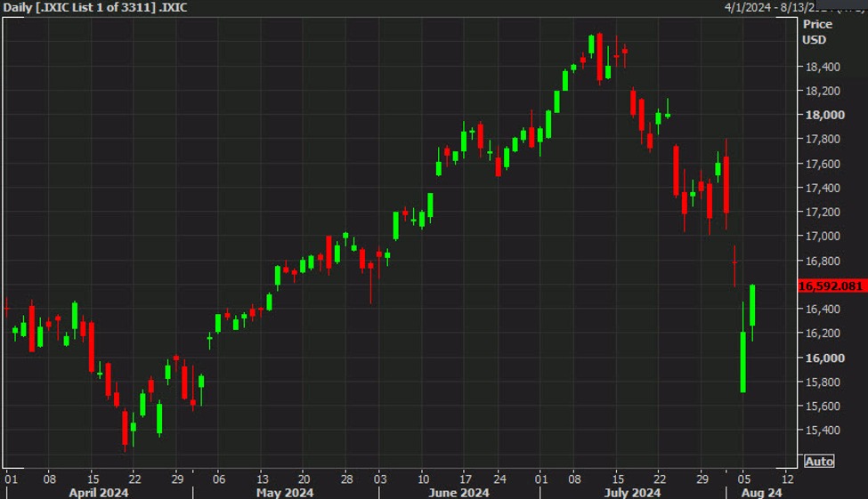The height and width of the screenshot is (499, 868).
Task: Click the chart title 'Daily [.IXIC List 1 of 3311] .IXIC'
Action: [x=95, y=8]
